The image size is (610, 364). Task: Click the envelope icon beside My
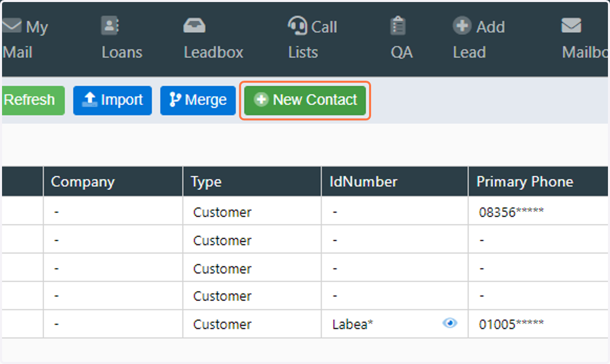[12, 25]
